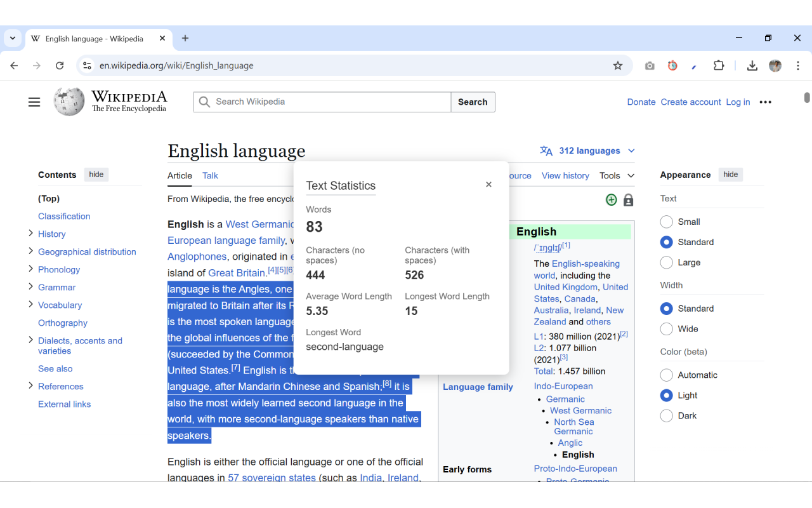The height and width of the screenshot is (508, 812).
Task: Expand the Vocabulary contents entry
Action: 30,305
